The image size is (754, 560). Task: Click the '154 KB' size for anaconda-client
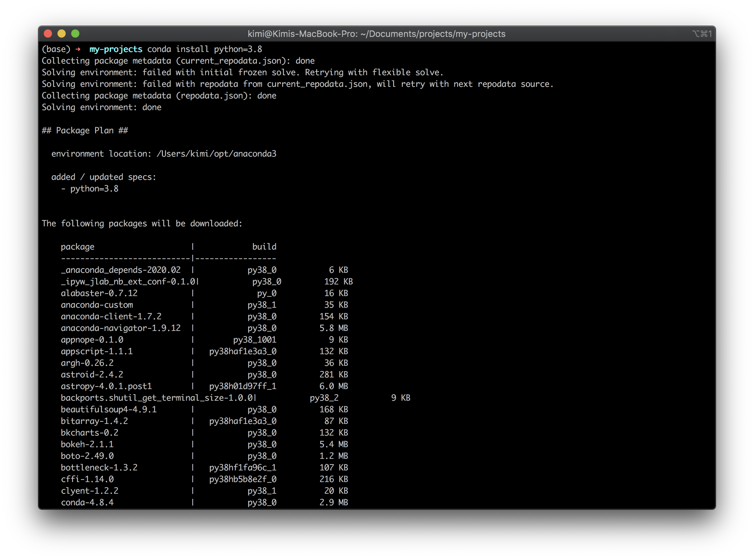click(334, 317)
